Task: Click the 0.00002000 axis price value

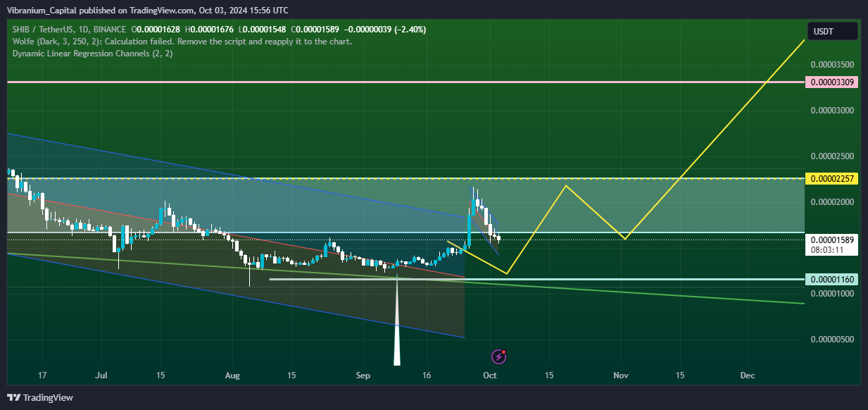Action: pos(832,201)
